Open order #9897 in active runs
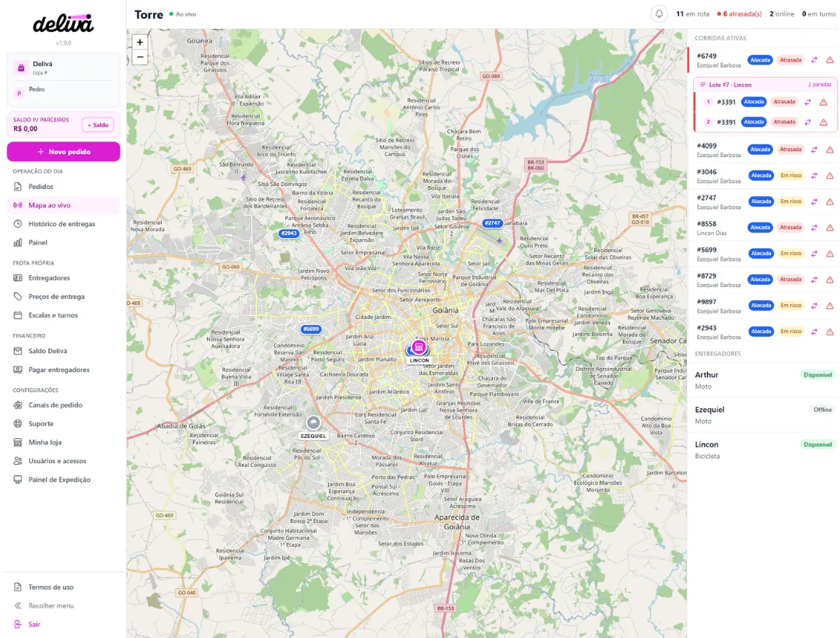The image size is (840, 638). [764, 306]
